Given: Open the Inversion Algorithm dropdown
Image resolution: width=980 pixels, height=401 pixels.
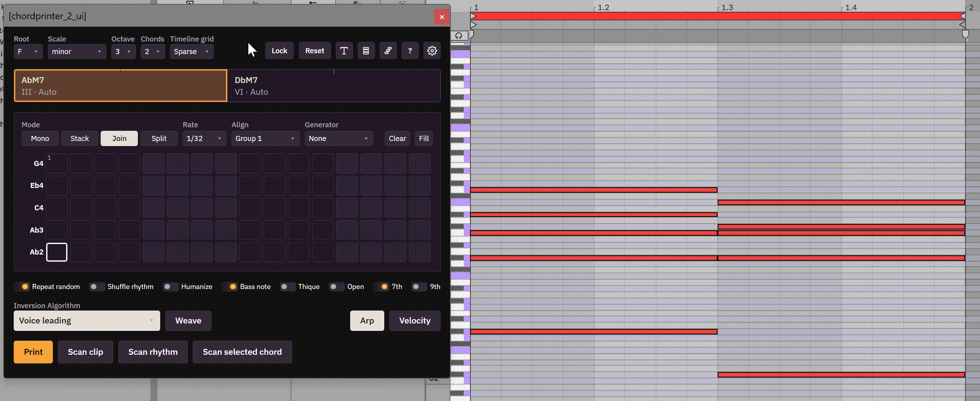Looking at the screenshot, I should point(87,321).
